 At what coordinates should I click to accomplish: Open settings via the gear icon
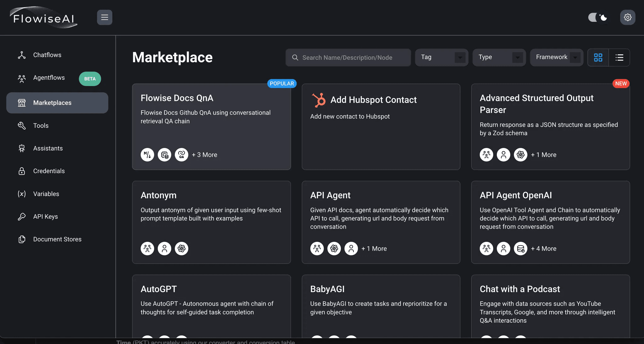coord(627,17)
